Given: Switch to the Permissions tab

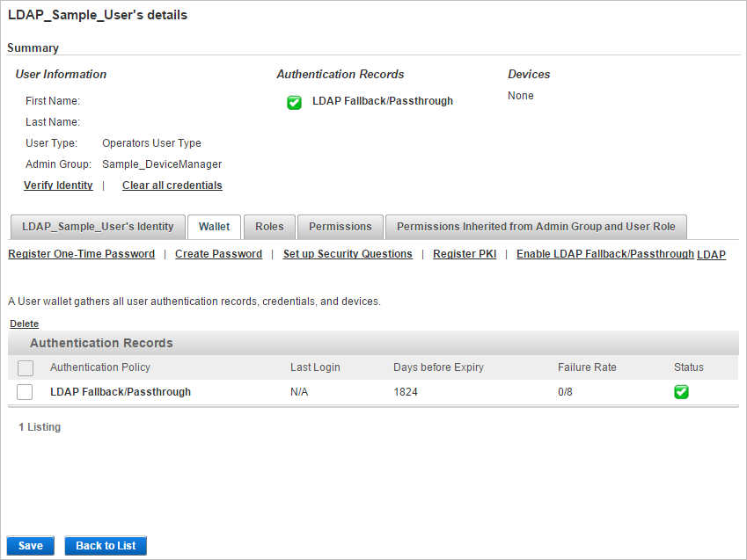Looking at the screenshot, I should [x=340, y=227].
